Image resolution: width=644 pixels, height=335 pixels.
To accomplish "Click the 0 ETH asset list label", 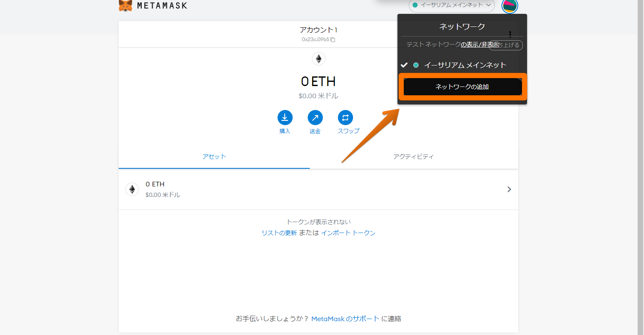I will click(155, 184).
